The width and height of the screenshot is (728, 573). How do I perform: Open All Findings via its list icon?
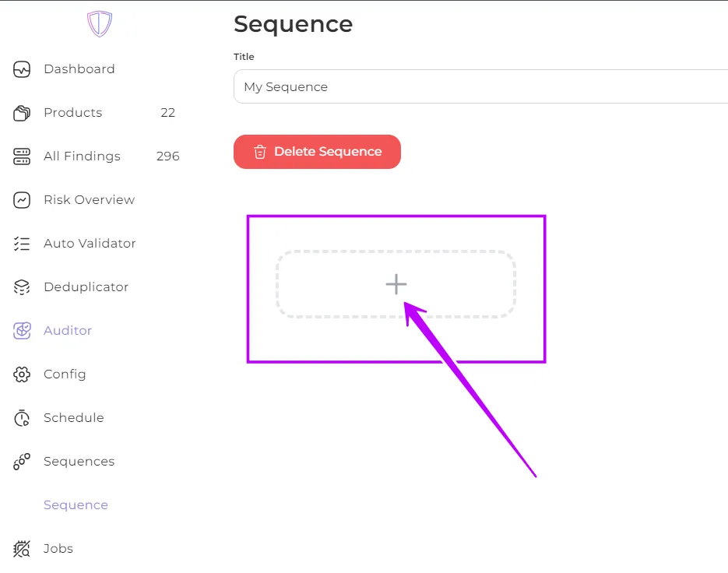(21, 156)
